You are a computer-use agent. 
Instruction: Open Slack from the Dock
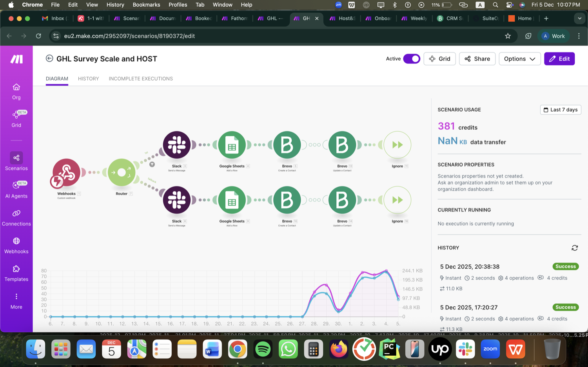coord(465,349)
